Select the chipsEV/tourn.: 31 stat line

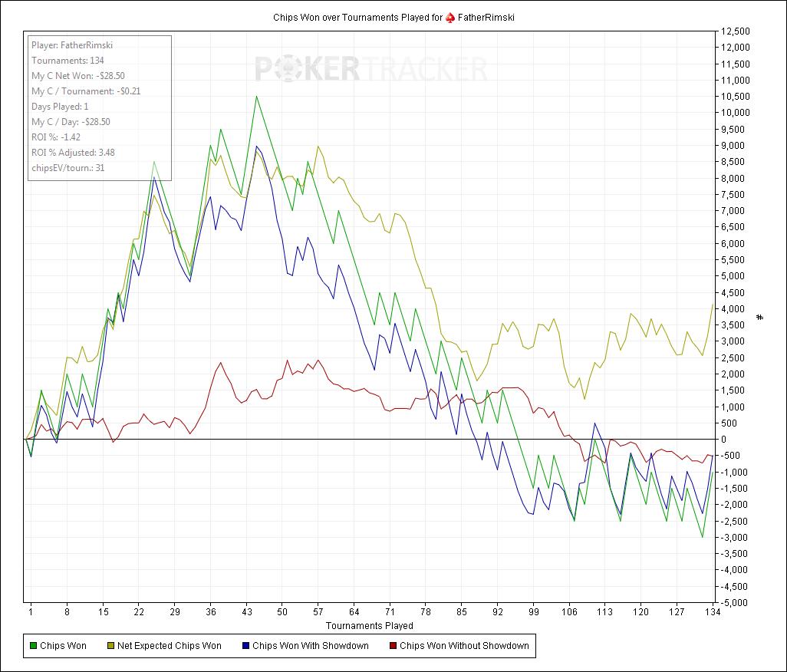click(68, 168)
